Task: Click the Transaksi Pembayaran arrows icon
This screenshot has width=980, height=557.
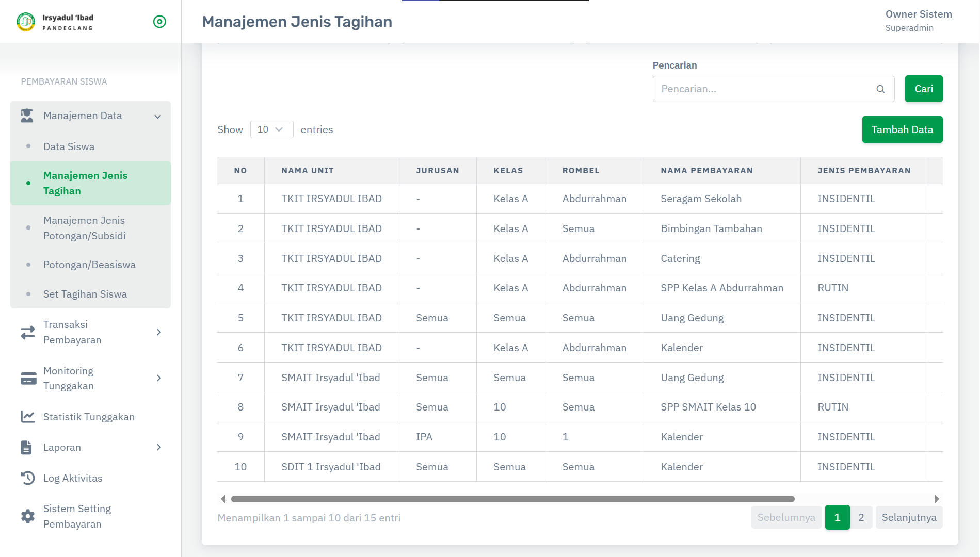Action: click(x=28, y=332)
